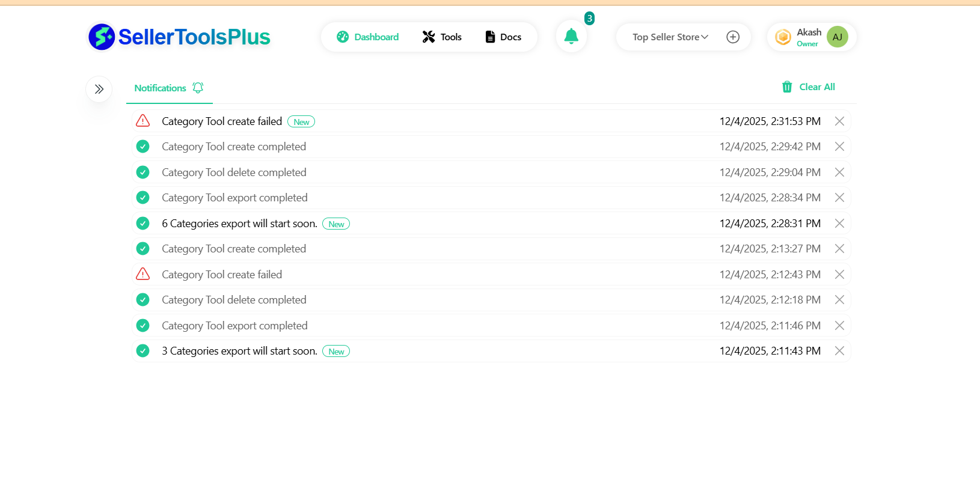Click success check icon at 2:28:34 PM

(143, 198)
